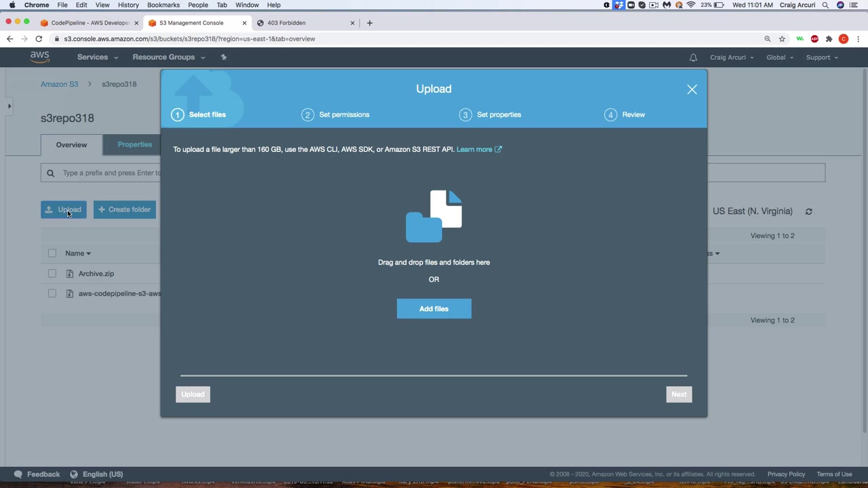The width and height of the screenshot is (868, 488).
Task: Check the Archive.zip row checkbox
Action: [52, 274]
